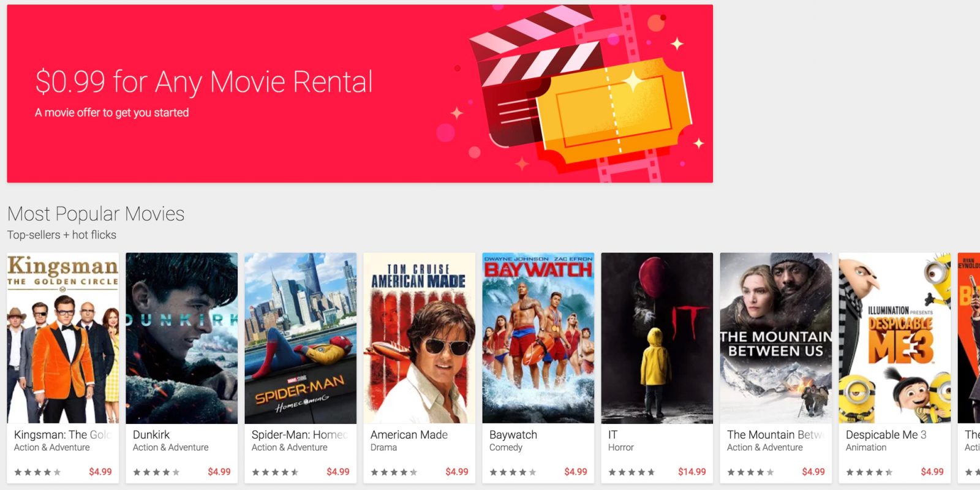Select the Kingsman: The Golden Circle poster
The image size is (980, 490).
click(x=63, y=338)
